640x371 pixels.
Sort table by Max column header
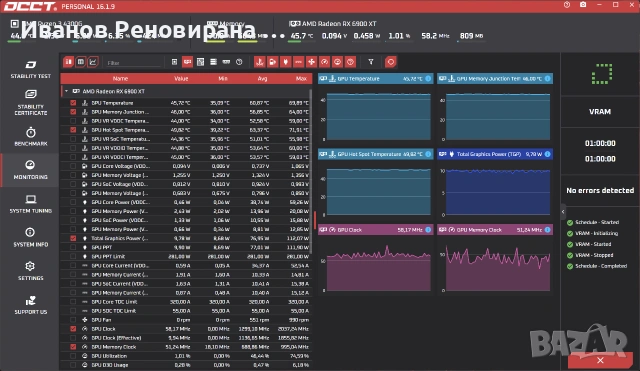301,78
